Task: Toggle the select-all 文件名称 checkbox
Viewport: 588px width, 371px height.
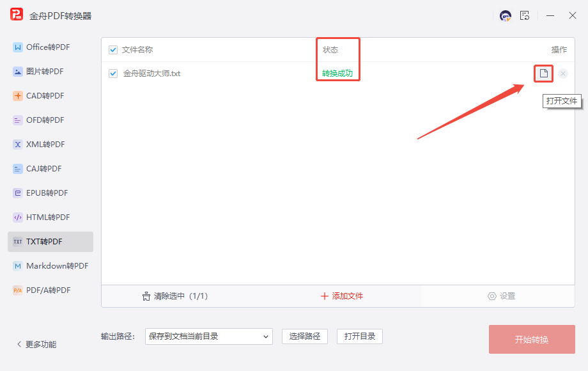Action: [x=113, y=50]
